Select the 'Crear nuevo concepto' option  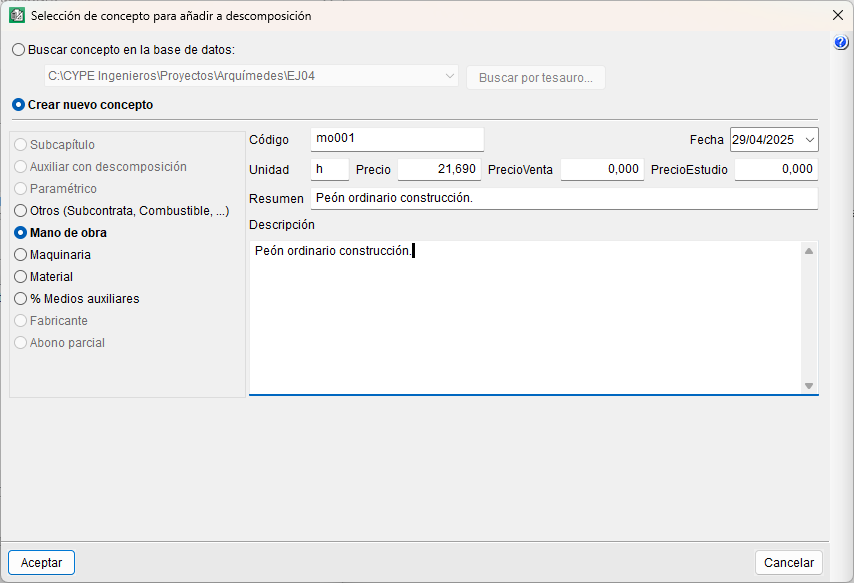[x=19, y=104]
